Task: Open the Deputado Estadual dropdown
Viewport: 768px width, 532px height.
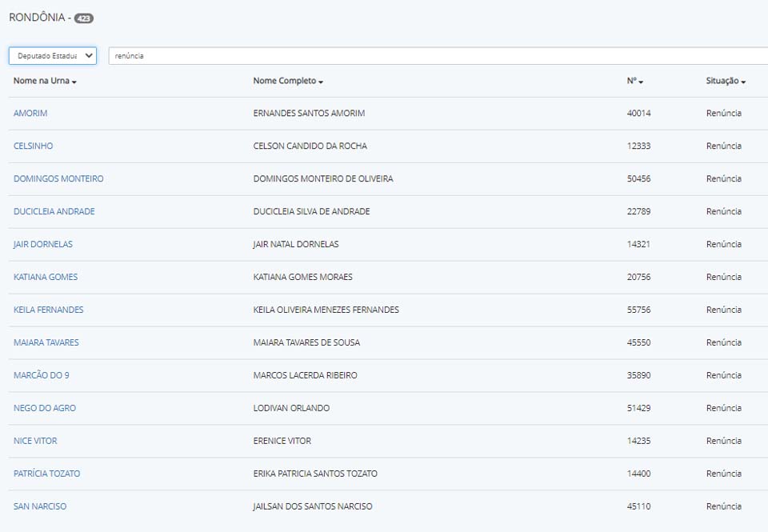Action: [x=53, y=56]
